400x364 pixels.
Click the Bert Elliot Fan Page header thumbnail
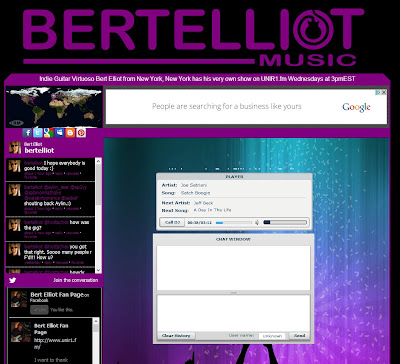(x=19, y=299)
